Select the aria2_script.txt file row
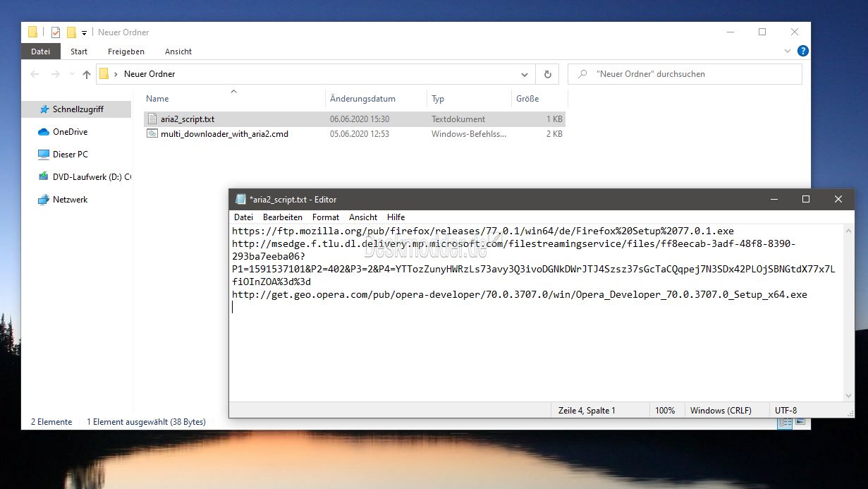The width and height of the screenshot is (868, 489). click(354, 119)
